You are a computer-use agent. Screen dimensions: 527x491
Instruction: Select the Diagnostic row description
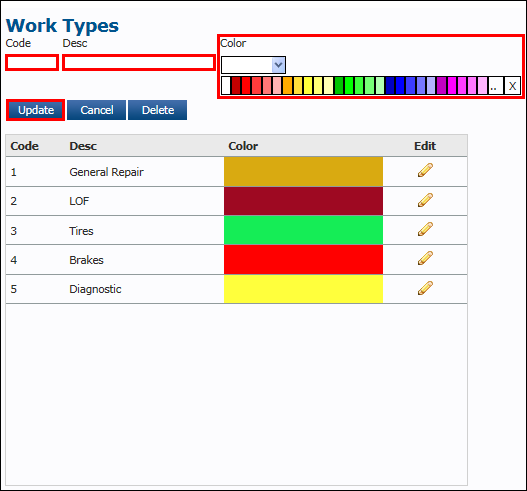pos(95,289)
